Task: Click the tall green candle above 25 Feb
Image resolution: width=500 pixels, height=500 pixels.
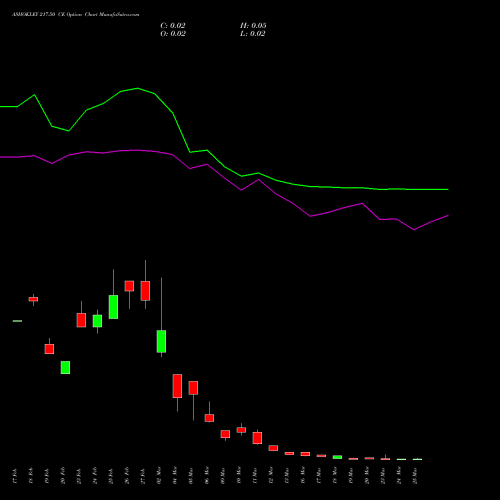Action: [113, 307]
